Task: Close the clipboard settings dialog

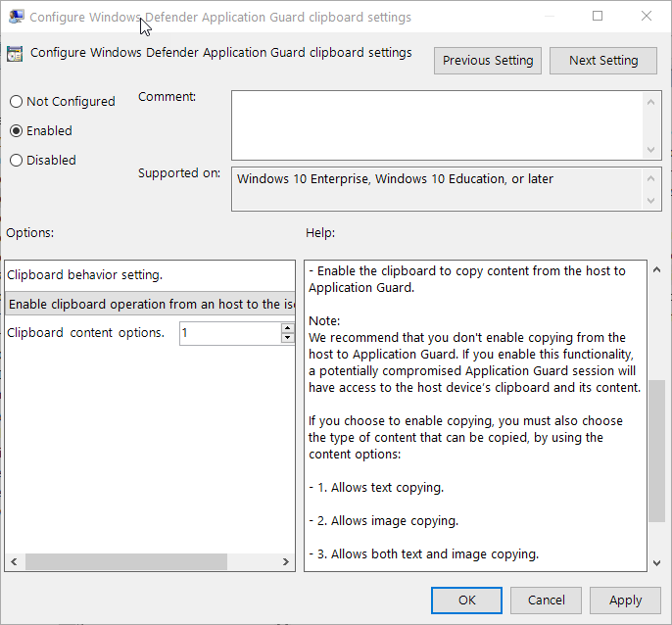Action: (x=647, y=17)
